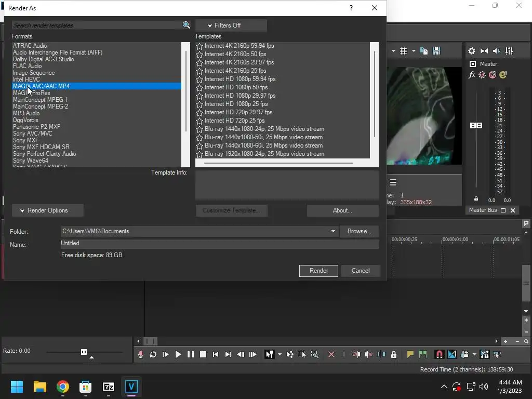
Task: Go to end of project
Action: pos(228,354)
